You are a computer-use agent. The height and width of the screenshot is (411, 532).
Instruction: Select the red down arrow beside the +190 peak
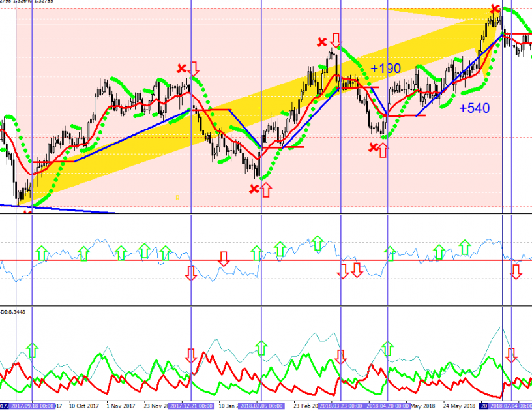[x=335, y=40]
